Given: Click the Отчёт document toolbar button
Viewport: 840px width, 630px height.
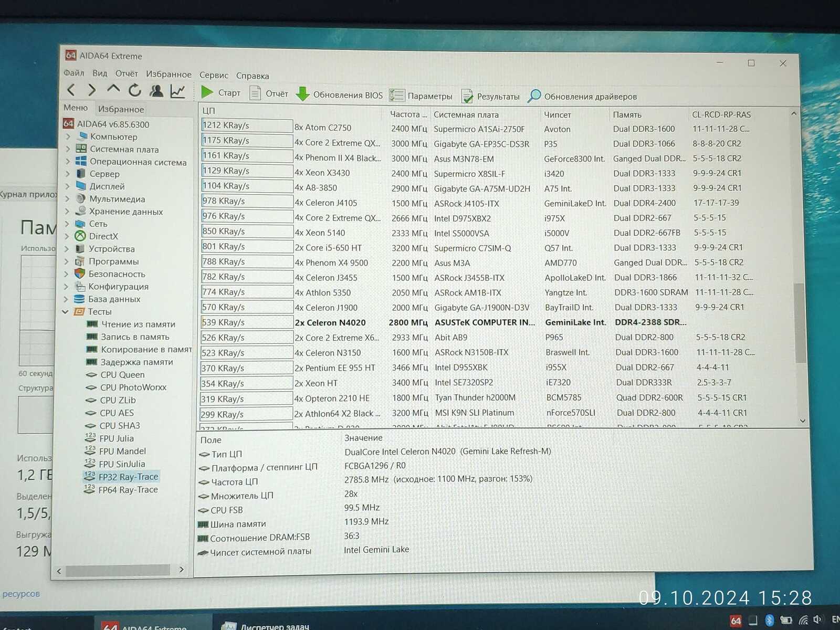Looking at the screenshot, I should point(269,93).
